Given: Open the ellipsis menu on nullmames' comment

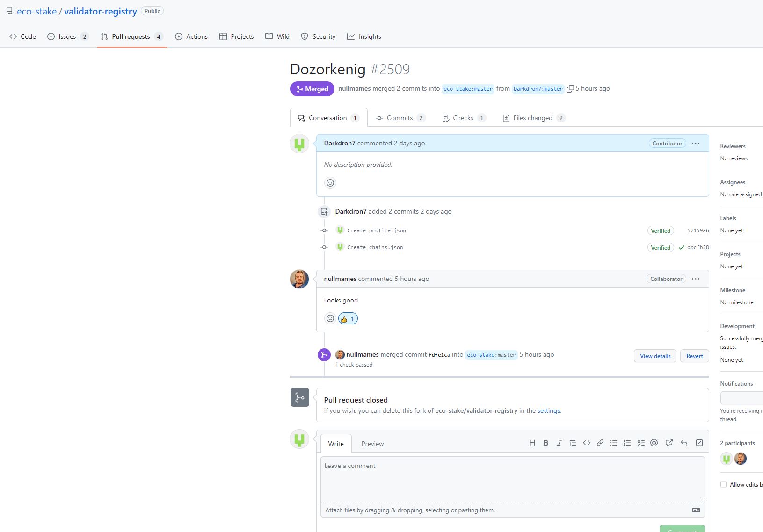Looking at the screenshot, I should coord(695,279).
